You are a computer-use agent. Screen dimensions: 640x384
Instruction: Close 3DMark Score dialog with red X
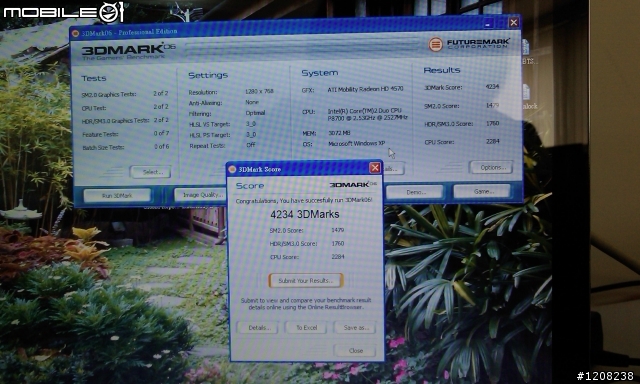375,168
